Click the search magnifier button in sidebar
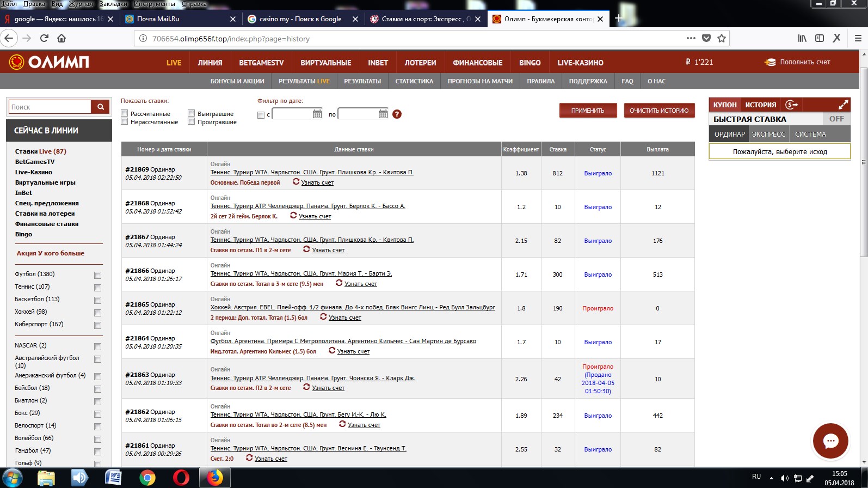Image resolution: width=868 pixels, height=488 pixels. (x=100, y=107)
